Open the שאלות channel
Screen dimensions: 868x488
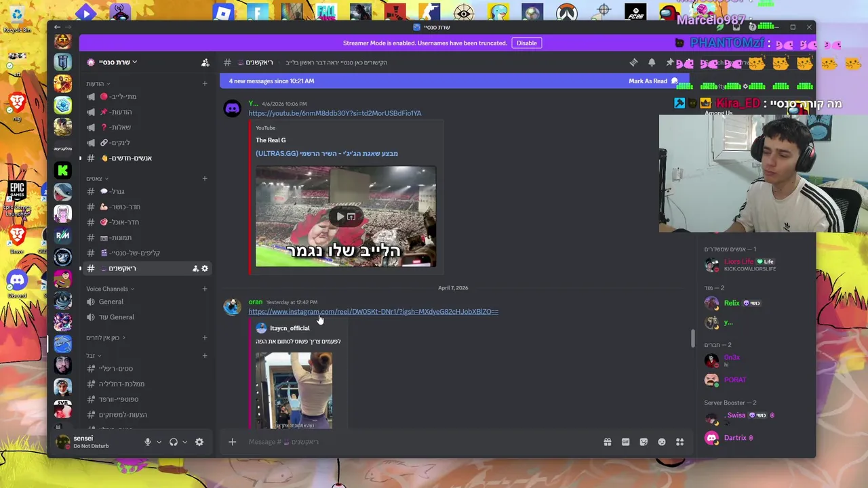(146, 127)
